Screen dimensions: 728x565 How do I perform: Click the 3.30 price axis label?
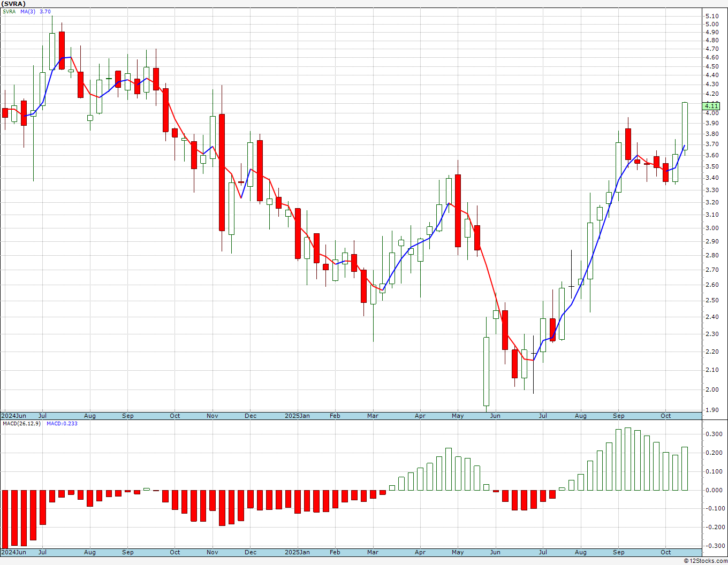click(x=712, y=190)
